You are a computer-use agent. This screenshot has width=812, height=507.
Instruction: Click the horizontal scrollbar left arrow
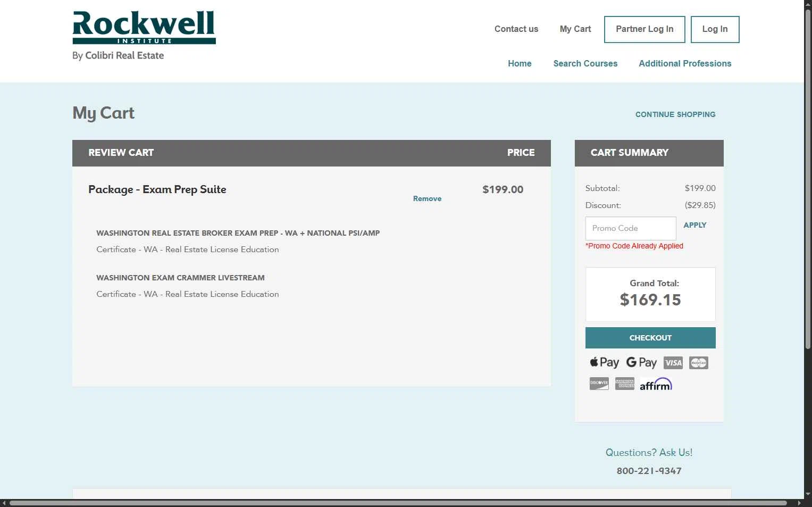pyautogui.click(x=4, y=503)
